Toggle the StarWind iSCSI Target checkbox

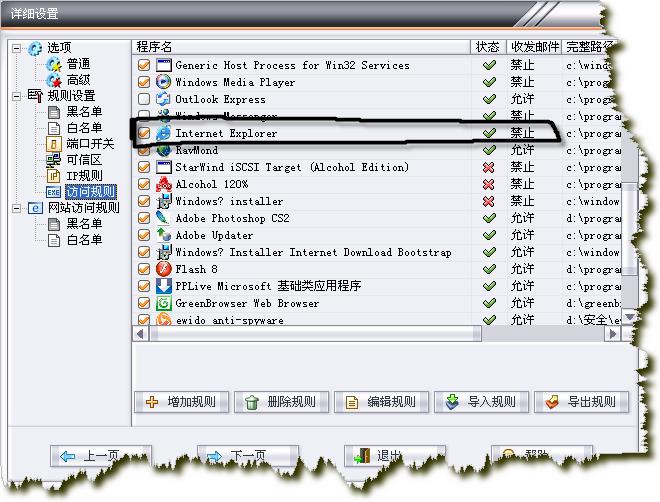click(144, 167)
